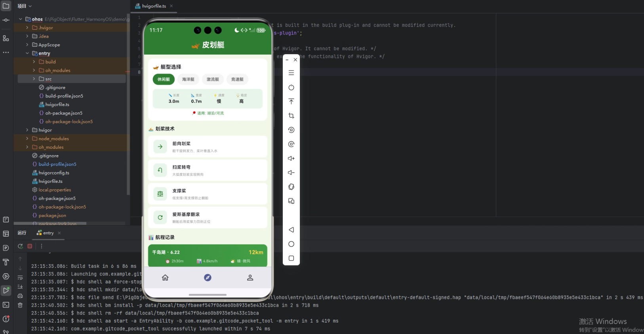Expand the build folder under entry

pyautogui.click(x=34, y=62)
